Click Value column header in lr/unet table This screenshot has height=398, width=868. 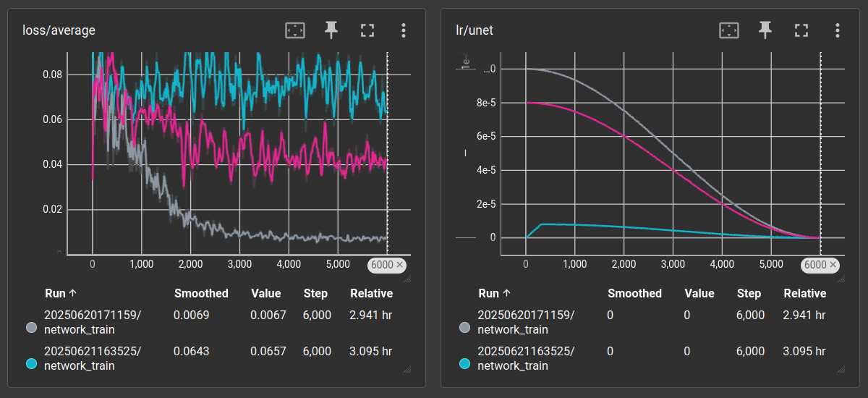[x=699, y=293]
